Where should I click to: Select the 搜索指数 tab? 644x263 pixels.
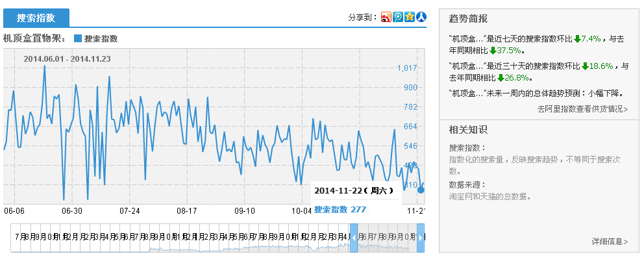[x=36, y=18]
